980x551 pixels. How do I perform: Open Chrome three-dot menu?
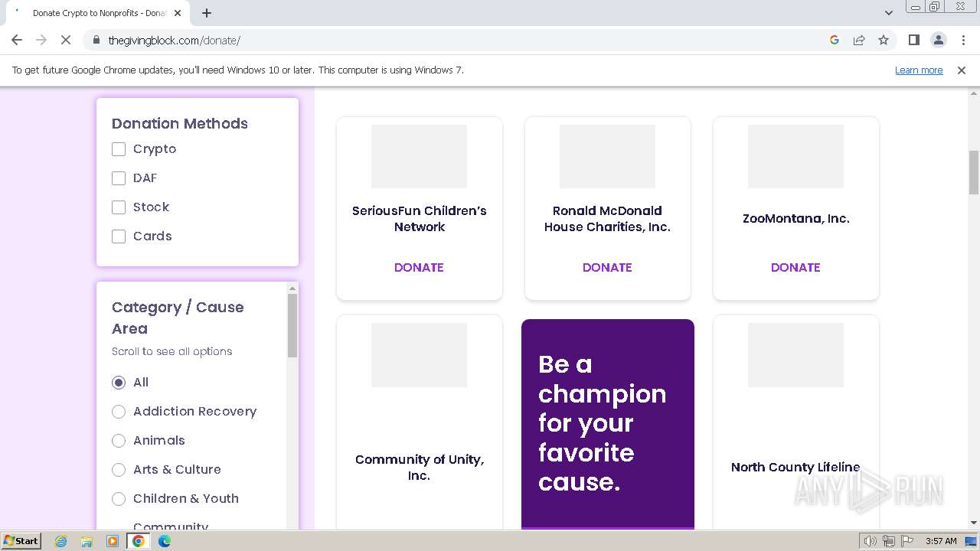click(x=963, y=40)
